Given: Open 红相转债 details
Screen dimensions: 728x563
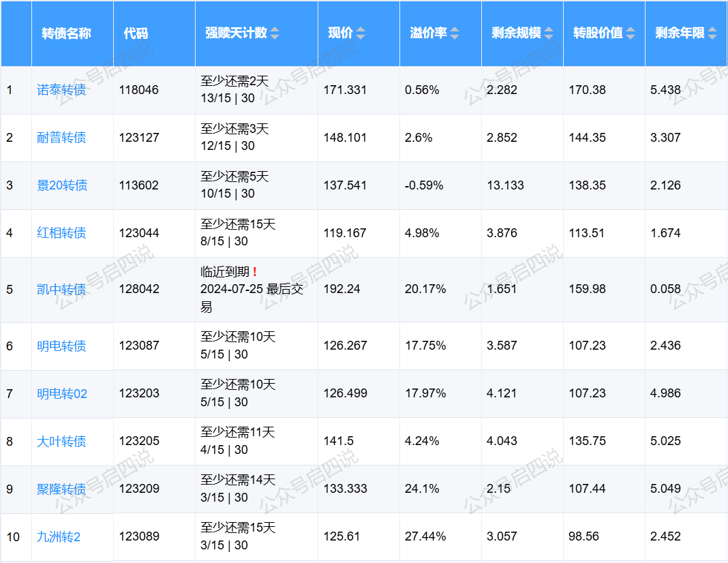Looking at the screenshot, I should tap(61, 233).
